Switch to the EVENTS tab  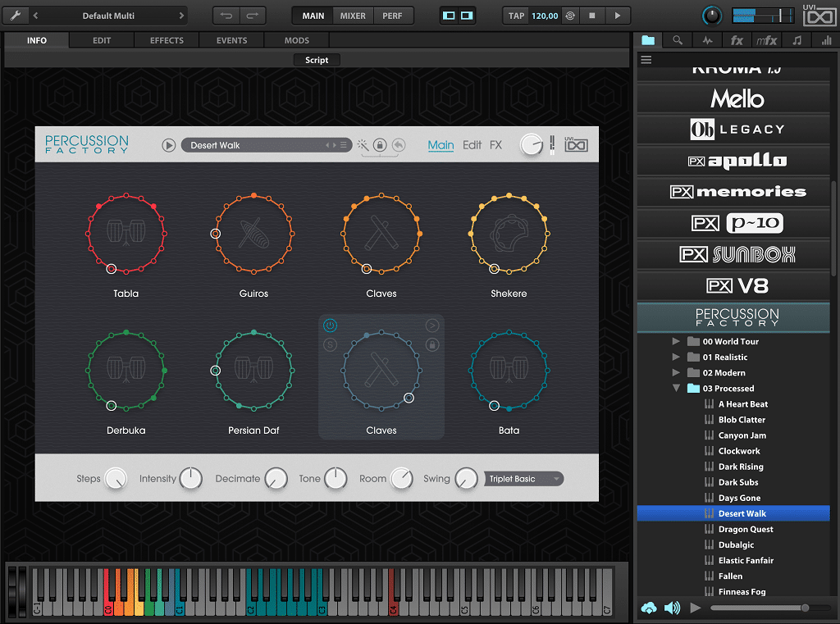(231, 40)
